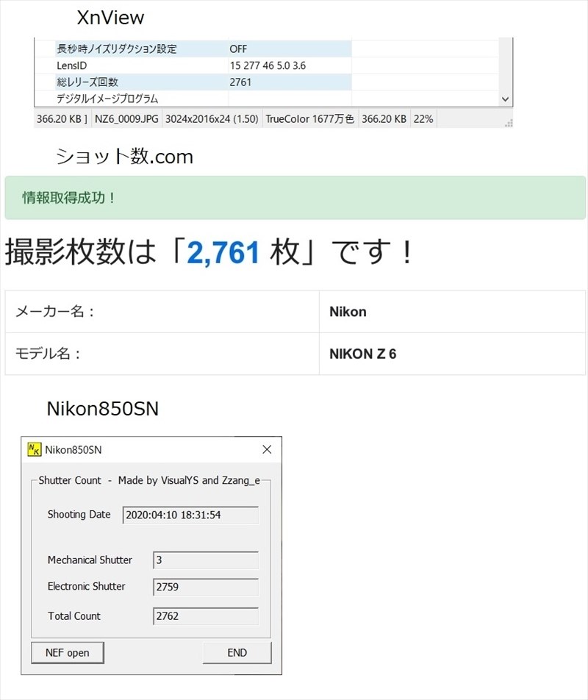This screenshot has height=700, width=588.
Task: Select the Total Count value field
Action: point(206,616)
